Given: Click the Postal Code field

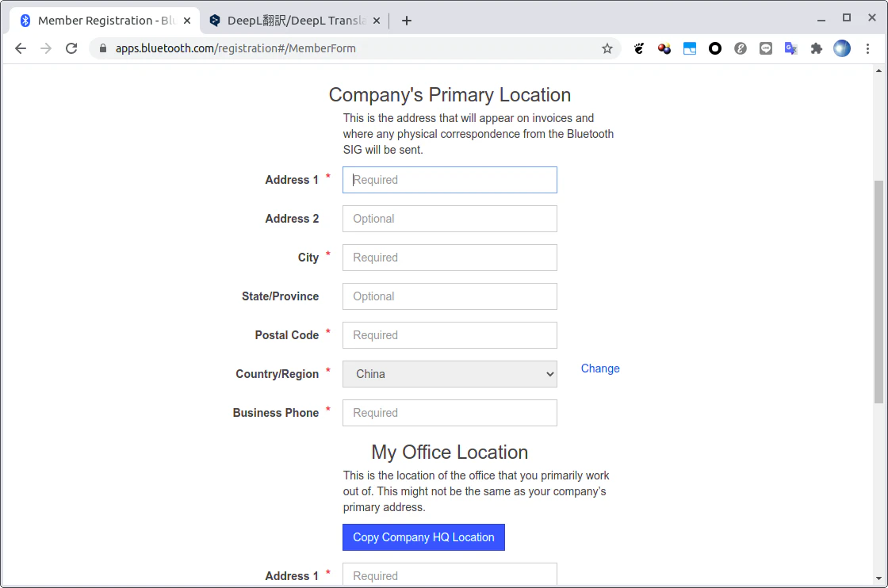Looking at the screenshot, I should coord(450,335).
